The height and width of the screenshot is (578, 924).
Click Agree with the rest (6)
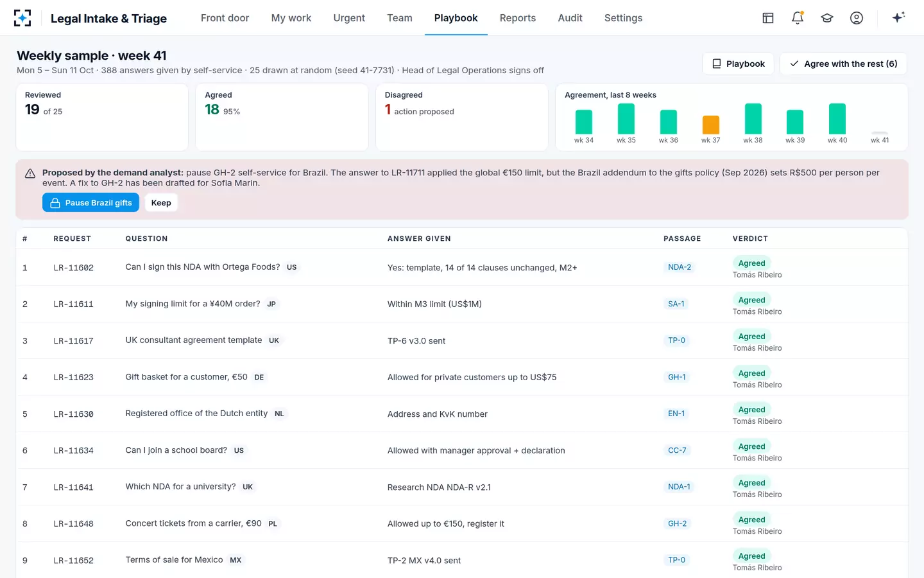(843, 64)
